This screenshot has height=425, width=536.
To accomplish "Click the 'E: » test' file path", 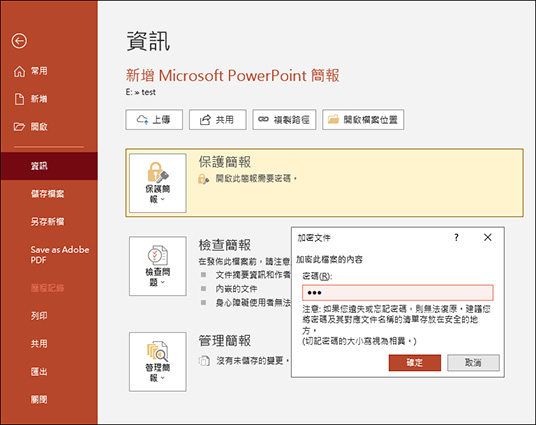I will (140, 92).
